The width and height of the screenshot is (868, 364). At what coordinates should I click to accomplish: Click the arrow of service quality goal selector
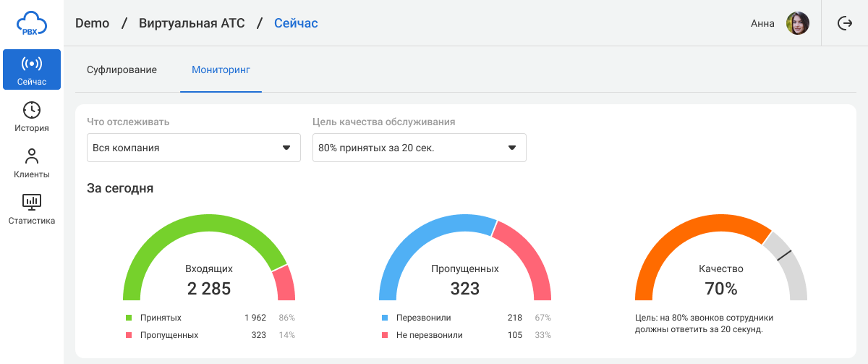(512, 148)
